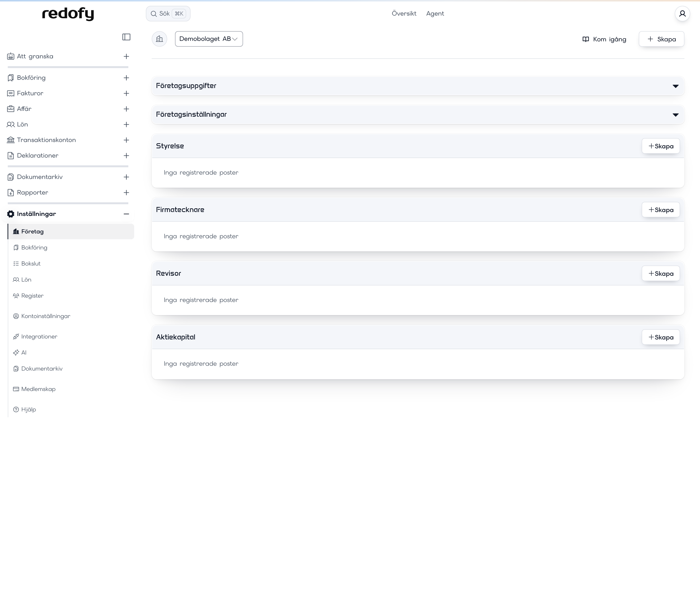Click the Revisor heading text
700x603 pixels.
click(169, 274)
